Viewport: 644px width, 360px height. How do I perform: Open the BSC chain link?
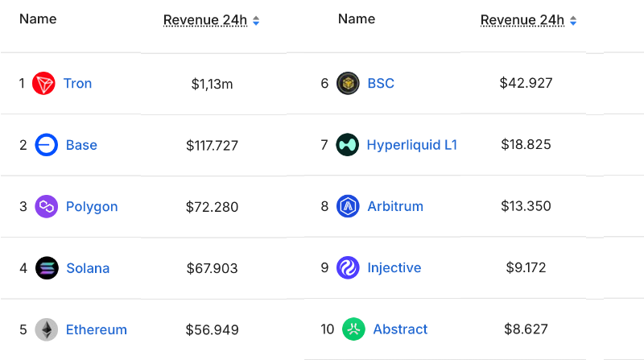click(x=381, y=84)
